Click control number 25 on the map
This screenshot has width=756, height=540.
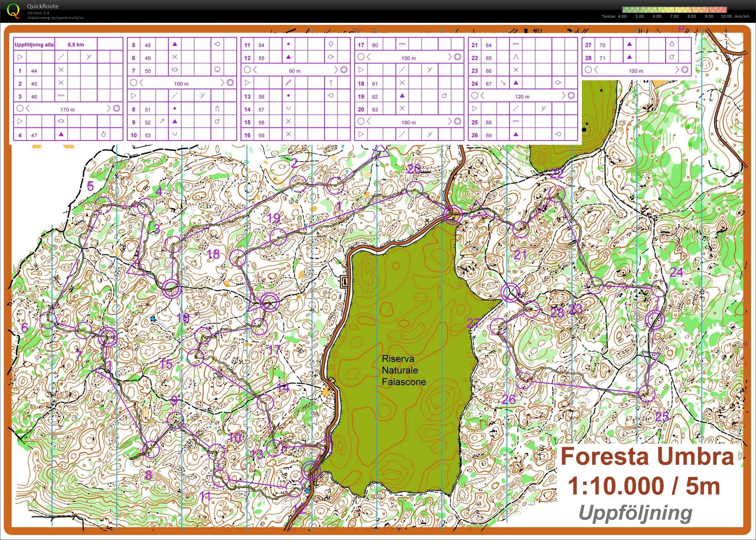[x=662, y=416]
